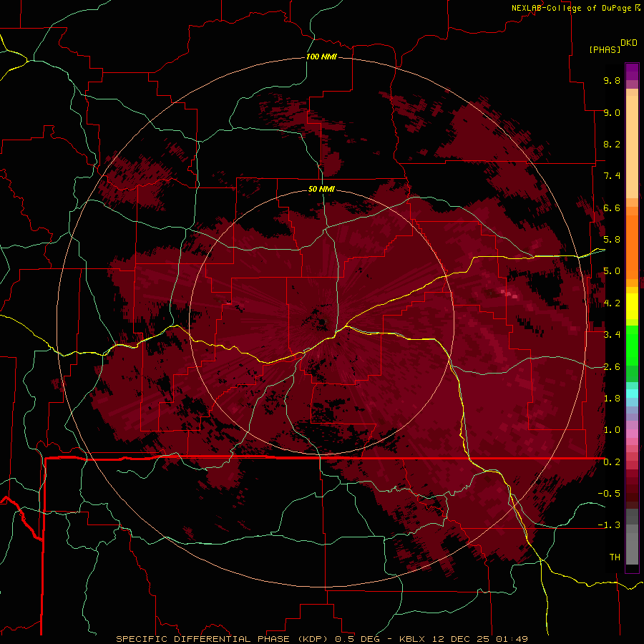Click the 4.2 value on the color scale

pos(612,303)
